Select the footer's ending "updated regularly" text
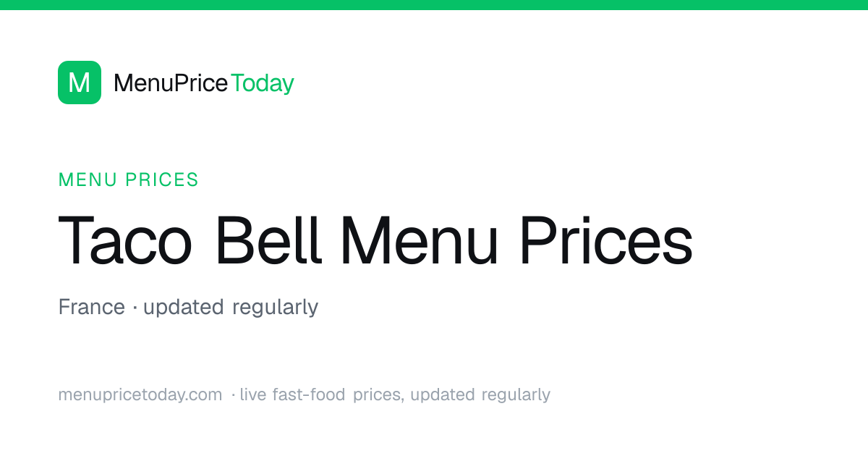 480,395
